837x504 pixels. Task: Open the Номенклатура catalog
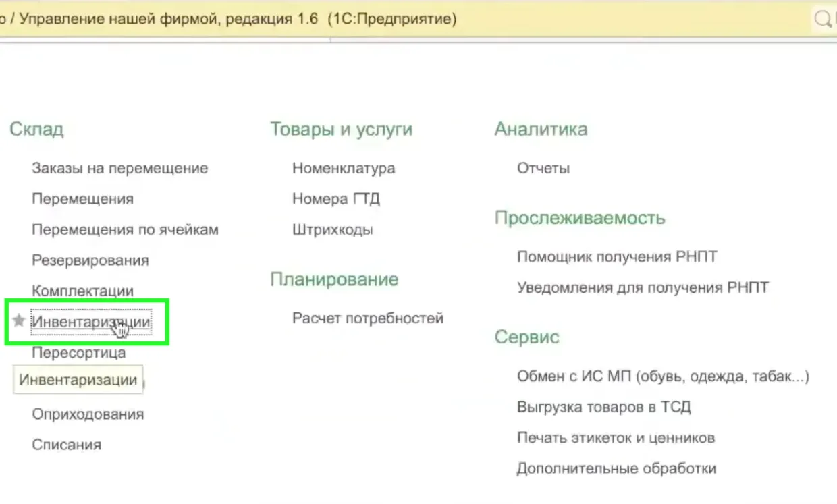click(x=344, y=169)
